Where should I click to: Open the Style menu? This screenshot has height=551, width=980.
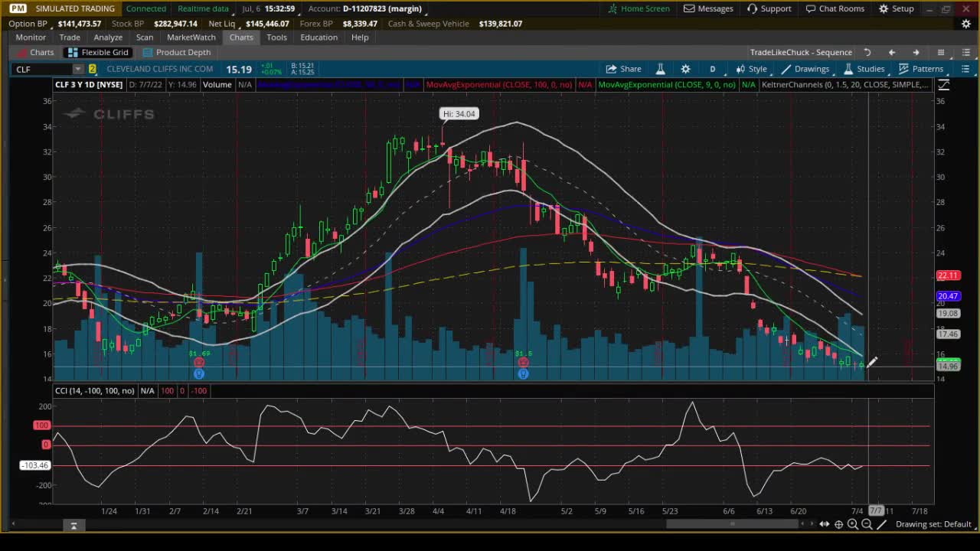[751, 69]
